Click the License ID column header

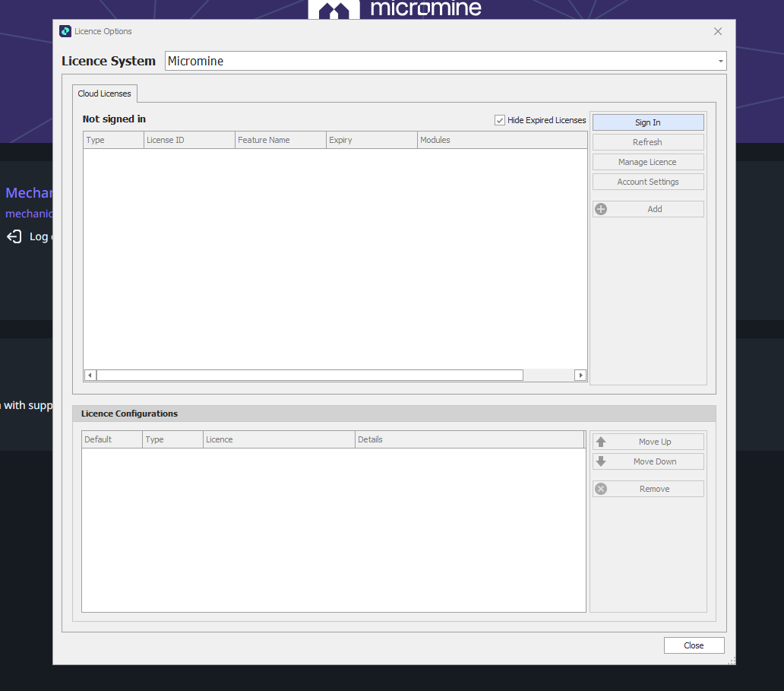point(189,140)
